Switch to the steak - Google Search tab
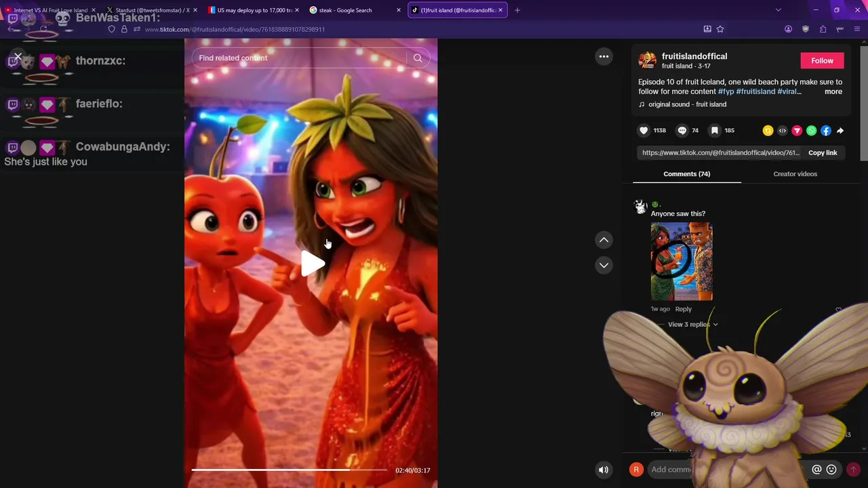 pyautogui.click(x=355, y=10)
